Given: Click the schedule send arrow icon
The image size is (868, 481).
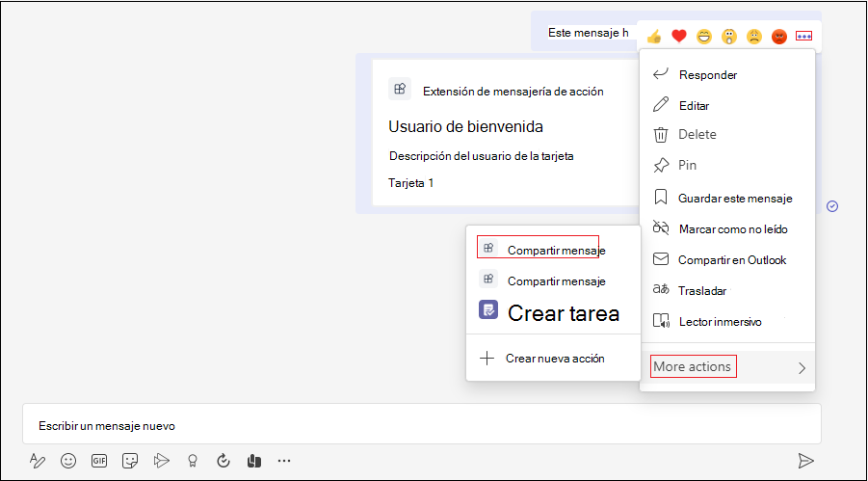Looking at the screenshot, I should pyautogui.click(x=161, y=461).
